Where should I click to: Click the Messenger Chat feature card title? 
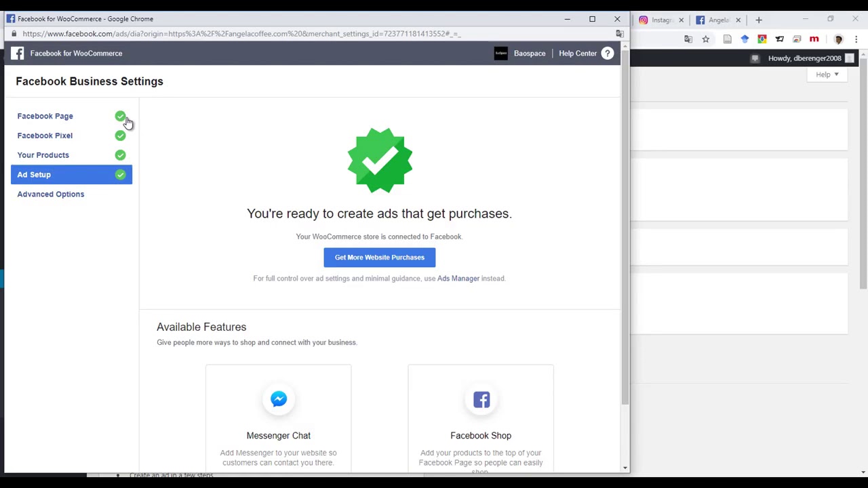tap(279, 436)
